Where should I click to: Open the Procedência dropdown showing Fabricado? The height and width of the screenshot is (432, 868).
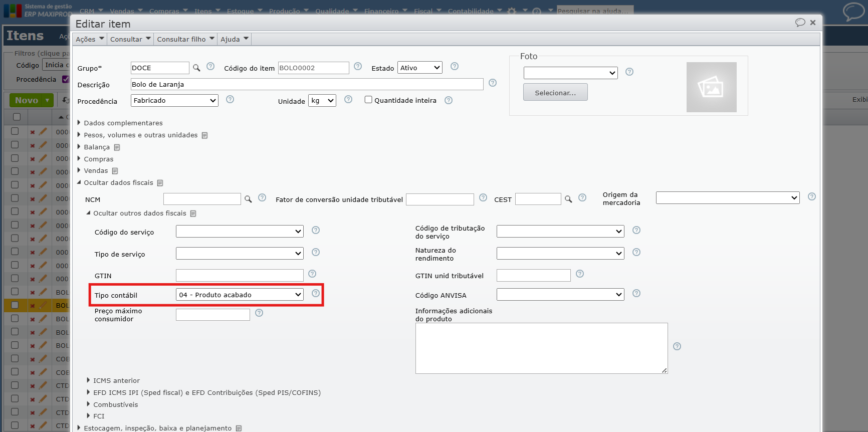pos(174,101)
